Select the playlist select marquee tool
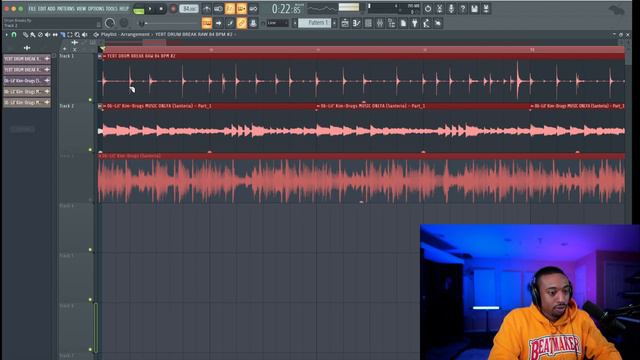Viewport: 640px width, 360px height. click(69, 35)
